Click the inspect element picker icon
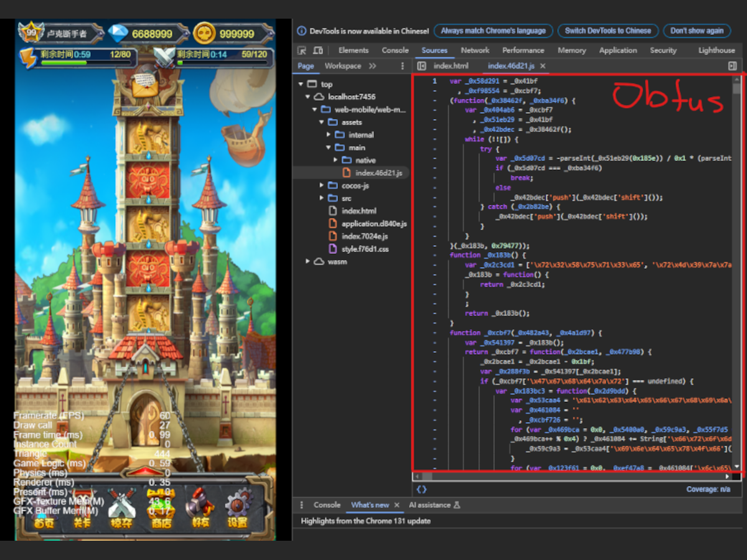 302,50
